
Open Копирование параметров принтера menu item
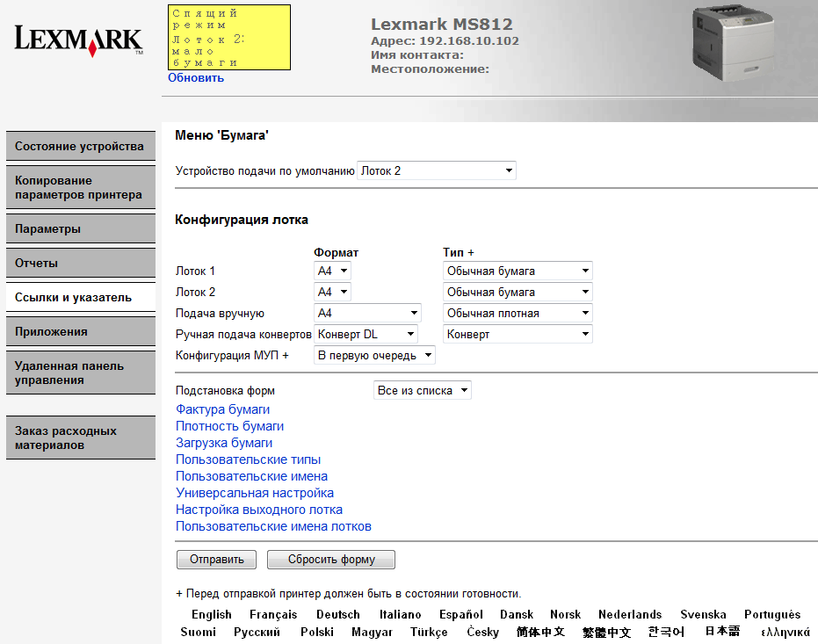(81, 187)
